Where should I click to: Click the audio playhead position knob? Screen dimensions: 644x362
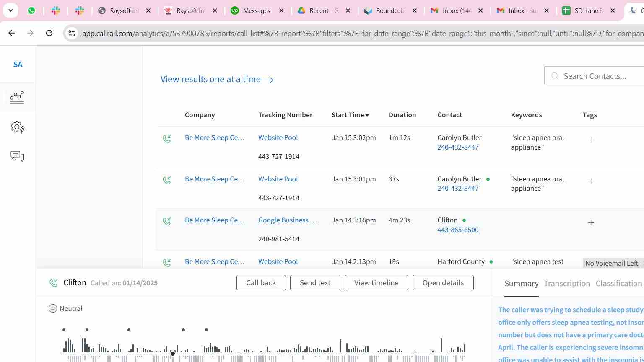[x=172, y=354]
